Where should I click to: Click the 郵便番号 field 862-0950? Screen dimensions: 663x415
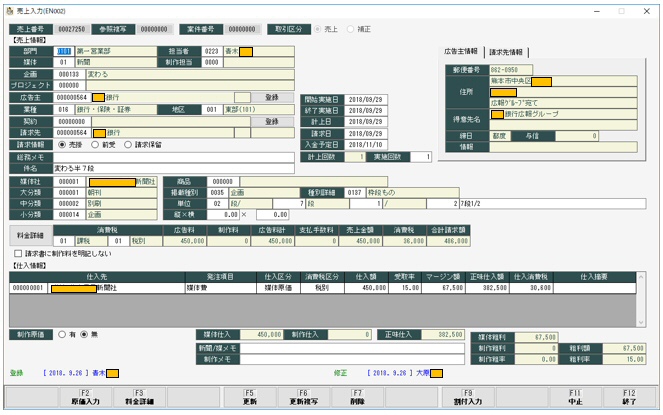pyautogui.click(x=511, y=70)
